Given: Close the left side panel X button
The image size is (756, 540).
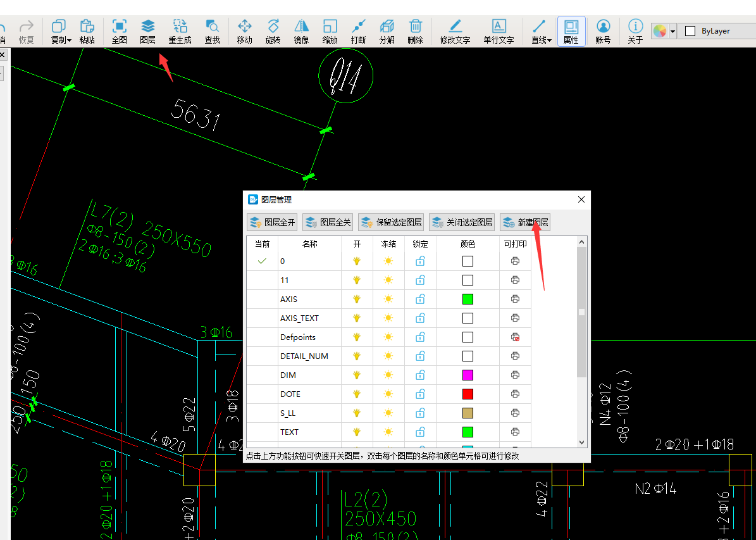Looking at the screenshot, I should [3, 54].
